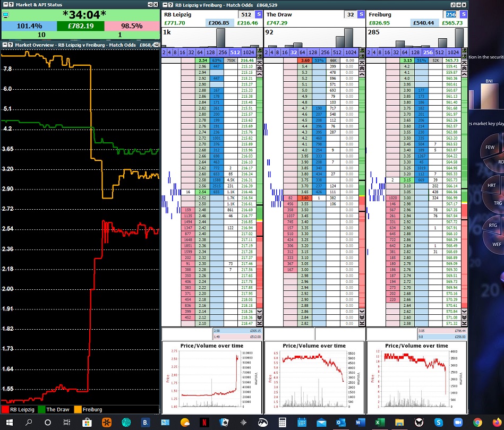The height and width of the screenshot is (430, 504).
Task: Open Netflix from the taskbar
Action: pyautogui.click(x=204, y=422)
